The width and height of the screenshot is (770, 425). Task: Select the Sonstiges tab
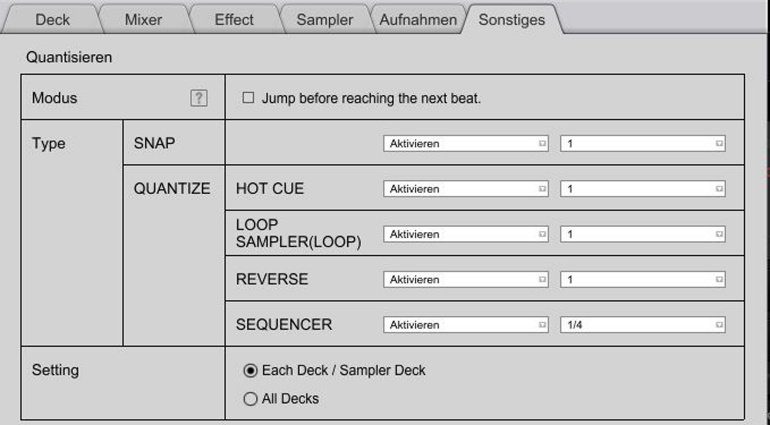[x=511, y=19]
